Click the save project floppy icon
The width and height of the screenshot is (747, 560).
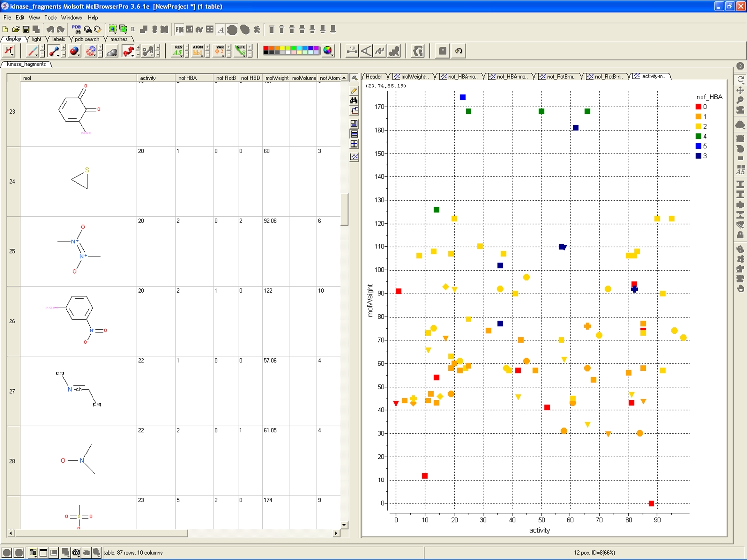[26, 30]
